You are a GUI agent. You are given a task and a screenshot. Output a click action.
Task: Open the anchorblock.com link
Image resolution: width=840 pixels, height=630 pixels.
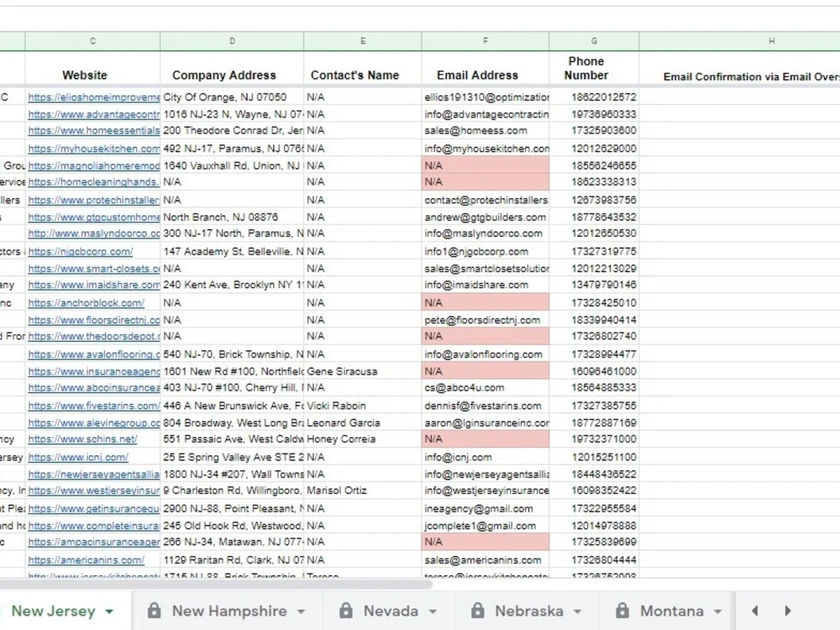[87, 303]
